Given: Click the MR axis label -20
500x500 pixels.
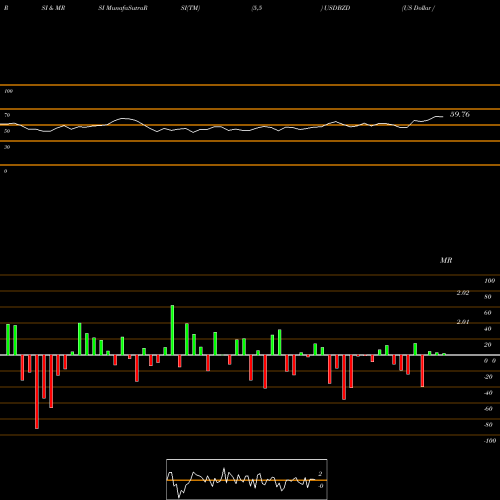Looking at the screenshot, I should (488, 377).
